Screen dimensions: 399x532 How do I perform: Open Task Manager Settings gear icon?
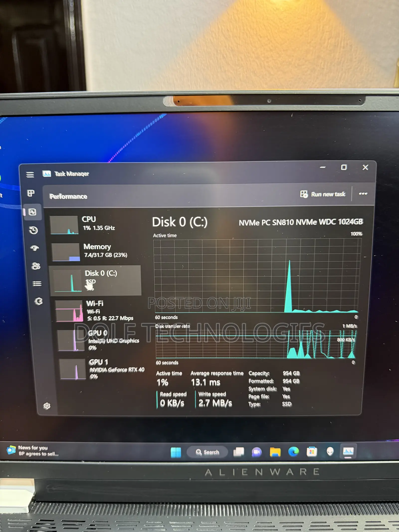pyautogui.click(x=47, y=406)
